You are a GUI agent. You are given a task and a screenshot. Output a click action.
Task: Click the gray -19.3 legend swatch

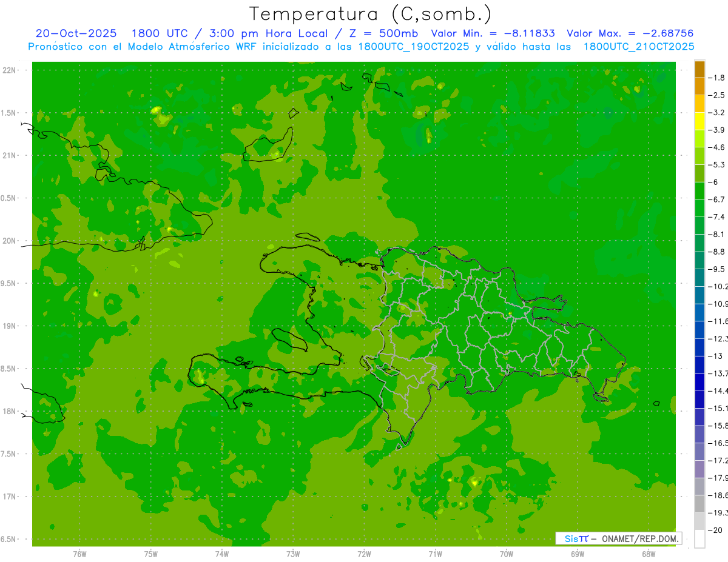699,504
